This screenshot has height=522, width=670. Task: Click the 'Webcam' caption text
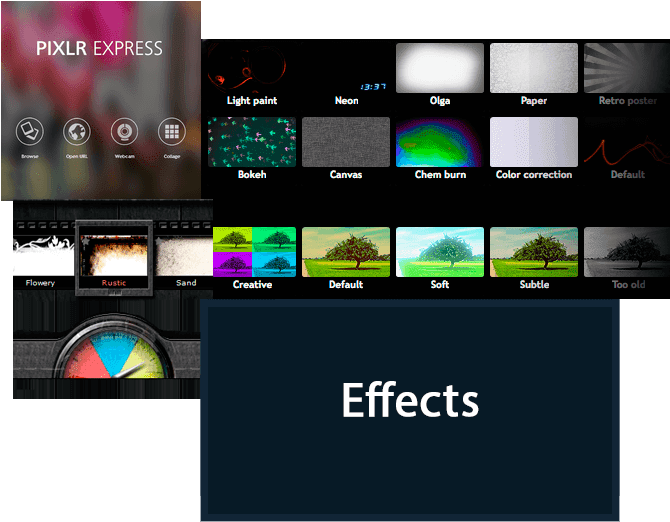(124, 156)
